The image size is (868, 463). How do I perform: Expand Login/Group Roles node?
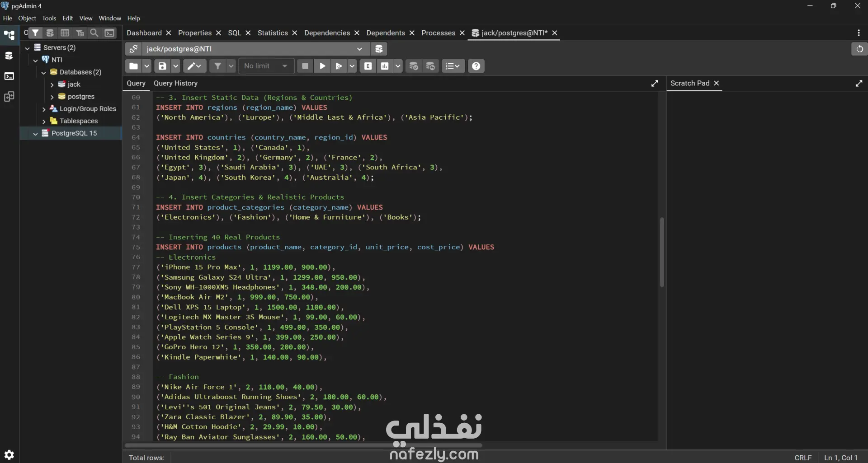click(43, 109)
